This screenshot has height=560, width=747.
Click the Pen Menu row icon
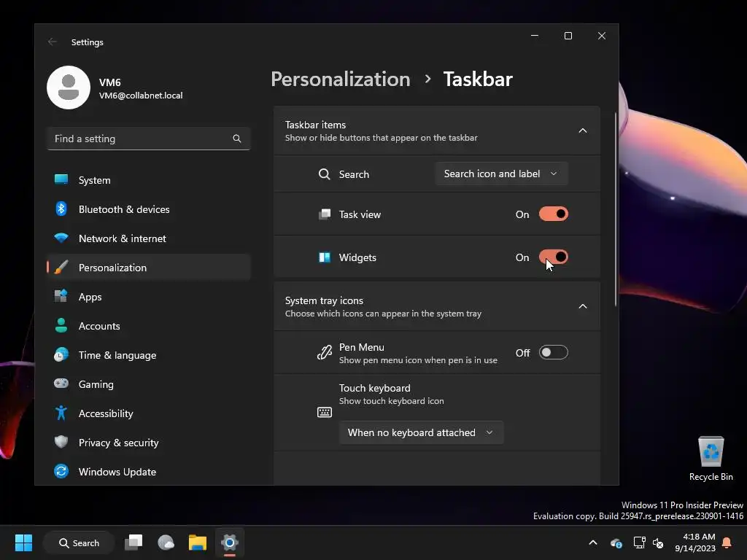(325, 353)
